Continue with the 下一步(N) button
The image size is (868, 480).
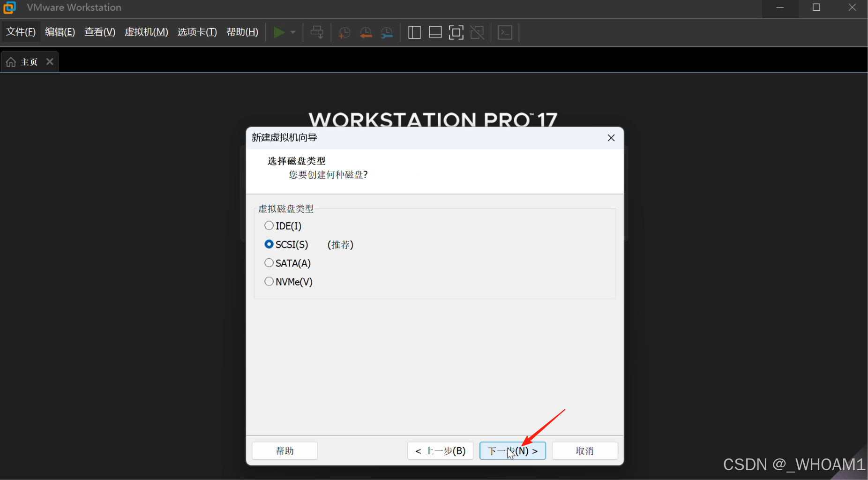coord(513,451)
